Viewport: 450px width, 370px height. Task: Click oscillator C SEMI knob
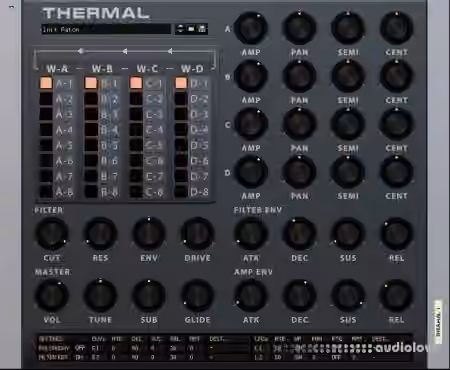348,124
